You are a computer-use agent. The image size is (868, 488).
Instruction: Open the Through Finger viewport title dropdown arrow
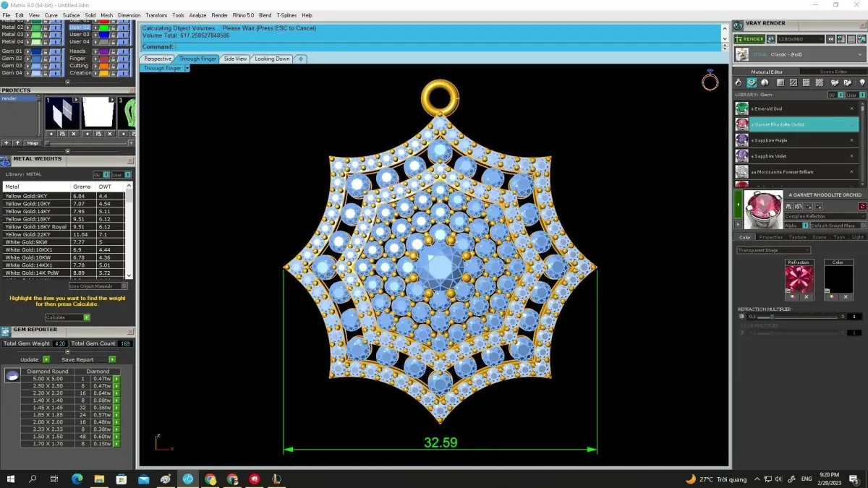click(187, 68)
